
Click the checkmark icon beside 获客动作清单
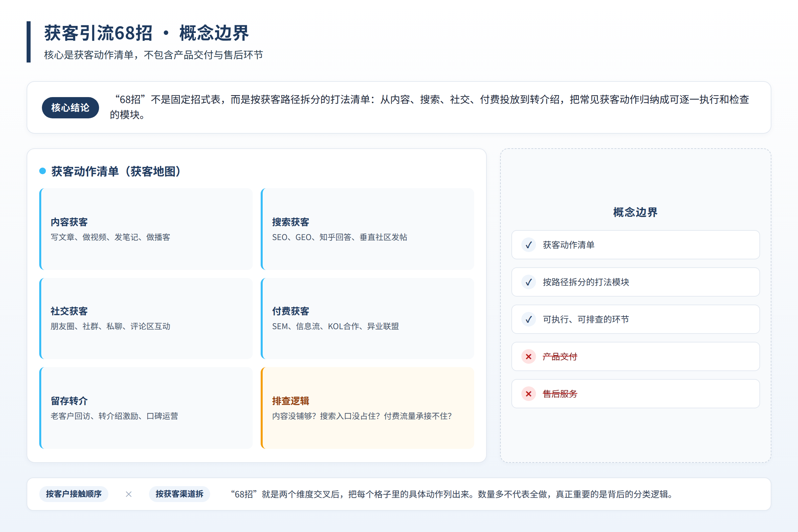coord(529,245)
